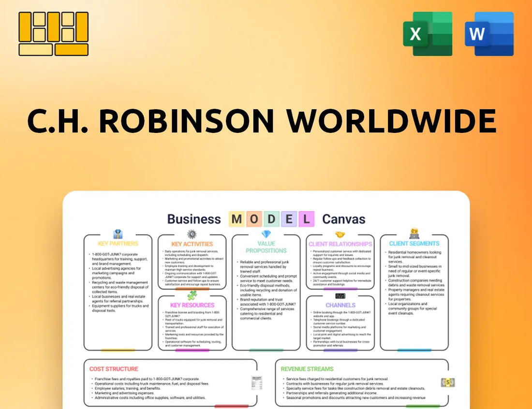The height and width of the screenshot is (409, 532).
Task: Click the blue Word icon
Action: coord(489,33)
